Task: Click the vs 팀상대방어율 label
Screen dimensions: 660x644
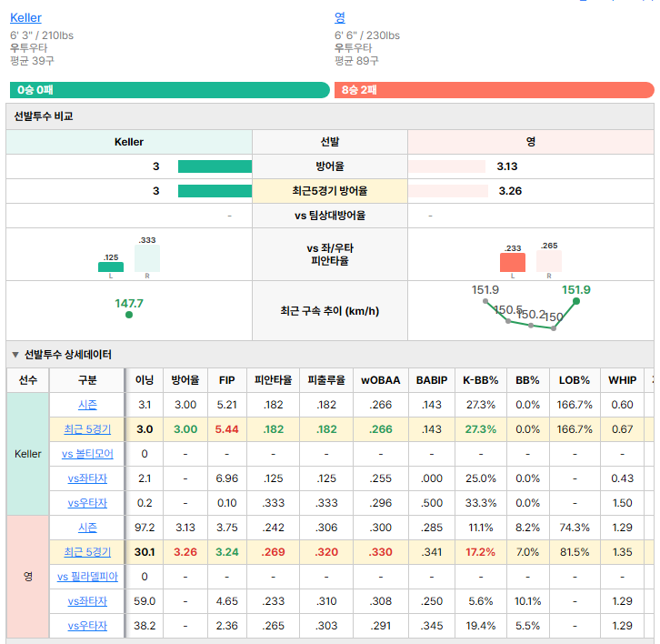Action: pyautogui.click(x=330, y=216)
